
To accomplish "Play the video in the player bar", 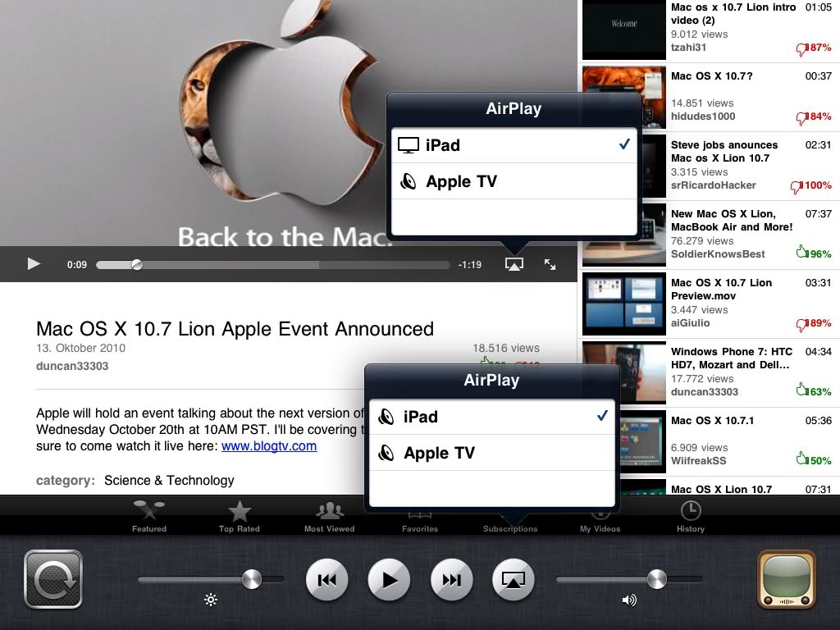I will [x=34, y=264].
